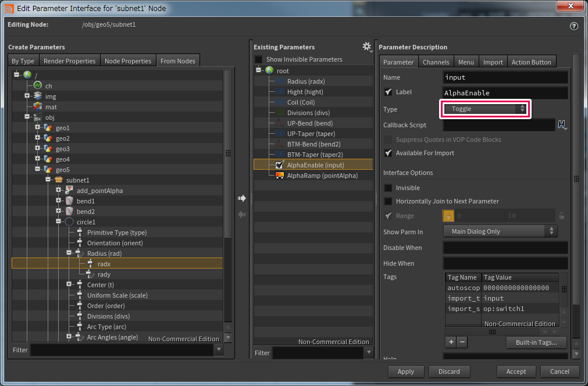
Task: Click the Name input field
Action: [505, 77]
